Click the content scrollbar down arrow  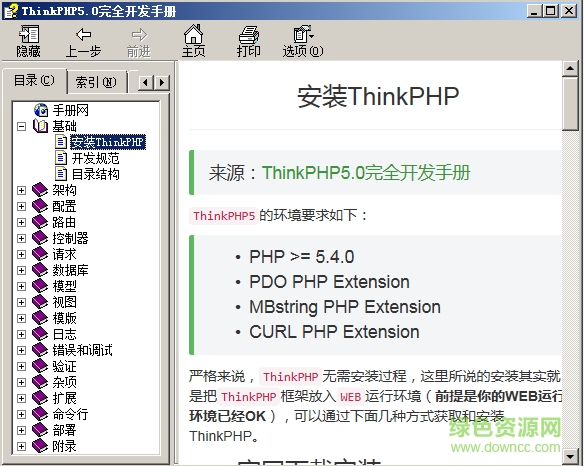[570, 456]
